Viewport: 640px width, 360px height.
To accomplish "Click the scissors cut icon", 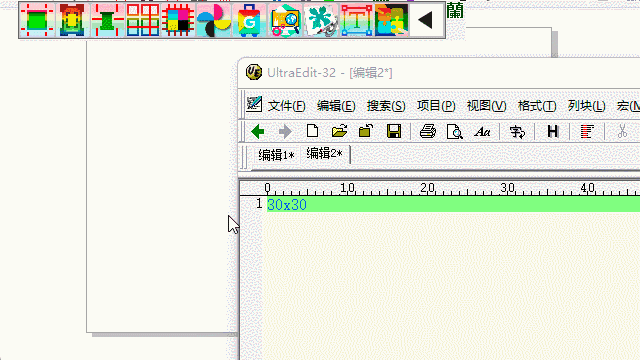I will pyautogui.click(x=622, y=131).
